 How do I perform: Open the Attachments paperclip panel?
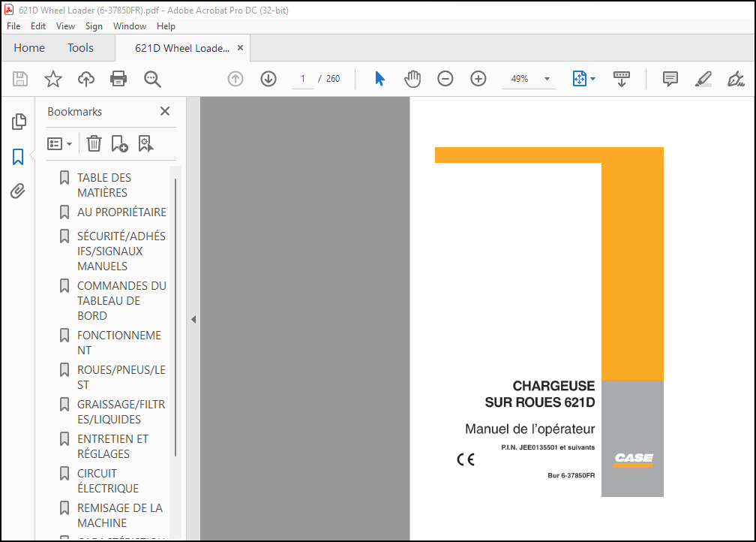click(18, 191)
